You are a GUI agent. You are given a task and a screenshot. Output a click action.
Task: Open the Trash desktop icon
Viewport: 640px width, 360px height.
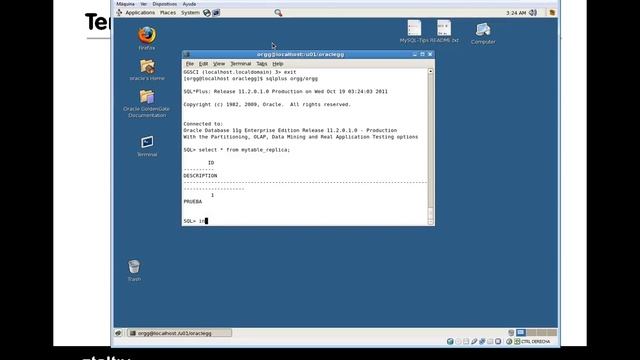point(134,267)
